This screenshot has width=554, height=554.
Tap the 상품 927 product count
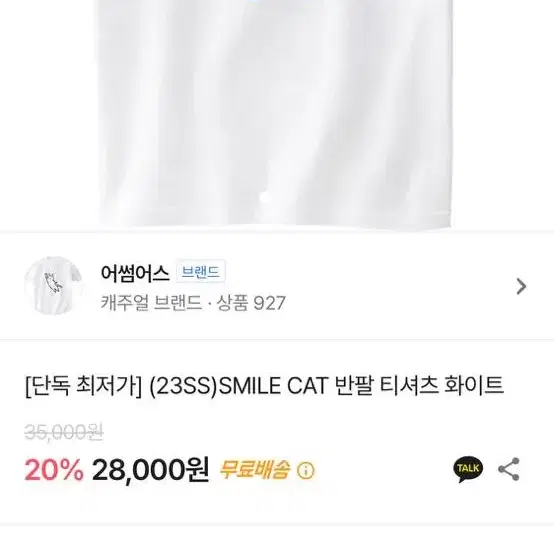[251, 303]
